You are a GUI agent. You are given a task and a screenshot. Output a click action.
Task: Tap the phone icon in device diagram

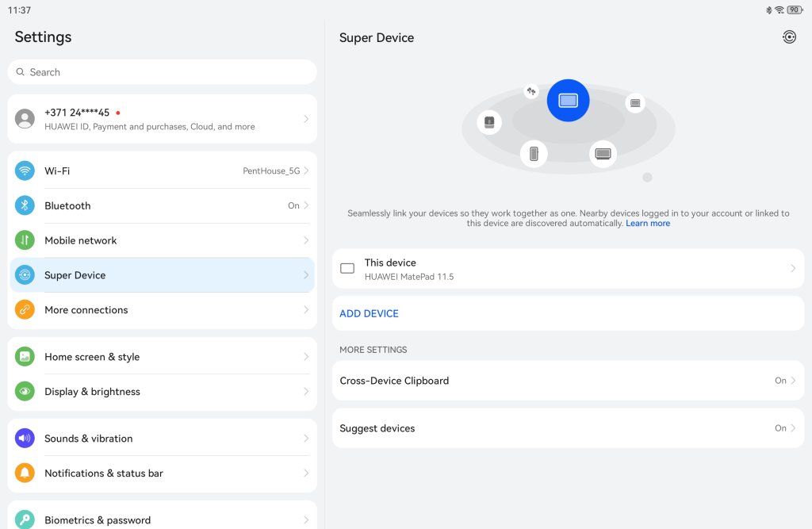click(534, 153)
